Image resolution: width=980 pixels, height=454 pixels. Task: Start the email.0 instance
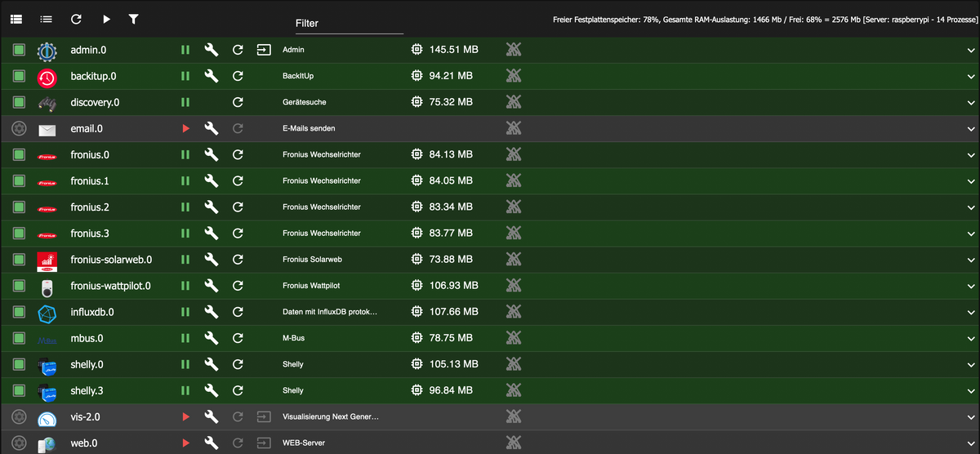pos(185,128)
